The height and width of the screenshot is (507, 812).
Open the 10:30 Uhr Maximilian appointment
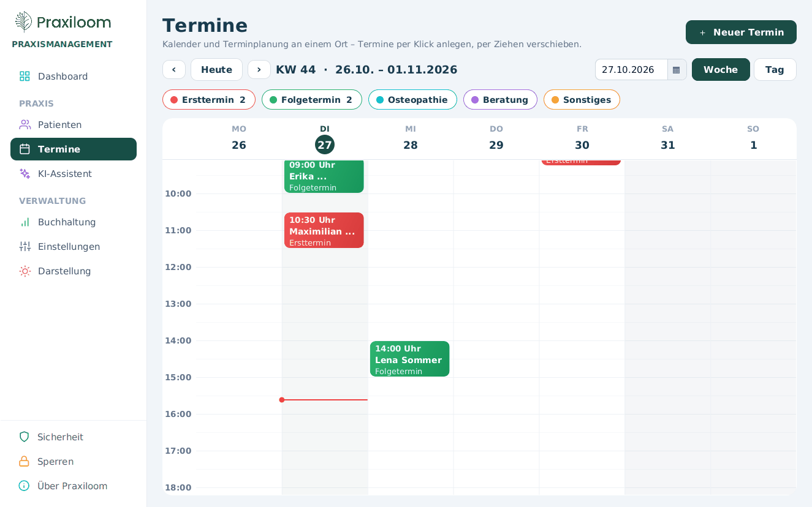tap(324, 230)
